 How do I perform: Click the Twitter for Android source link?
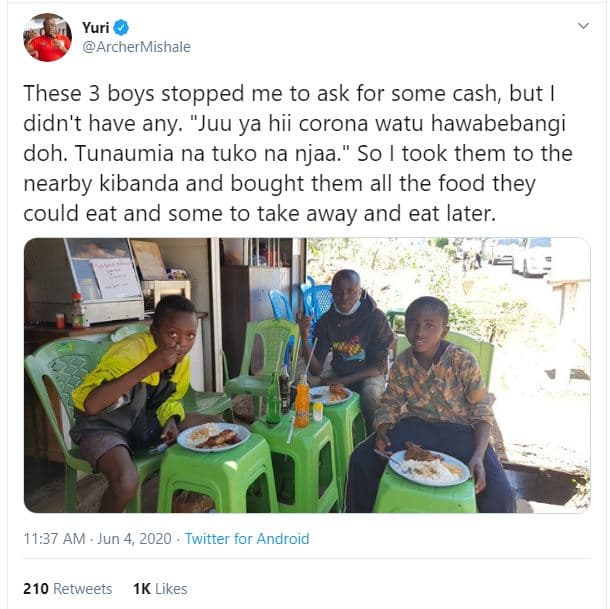click(247, 538)
